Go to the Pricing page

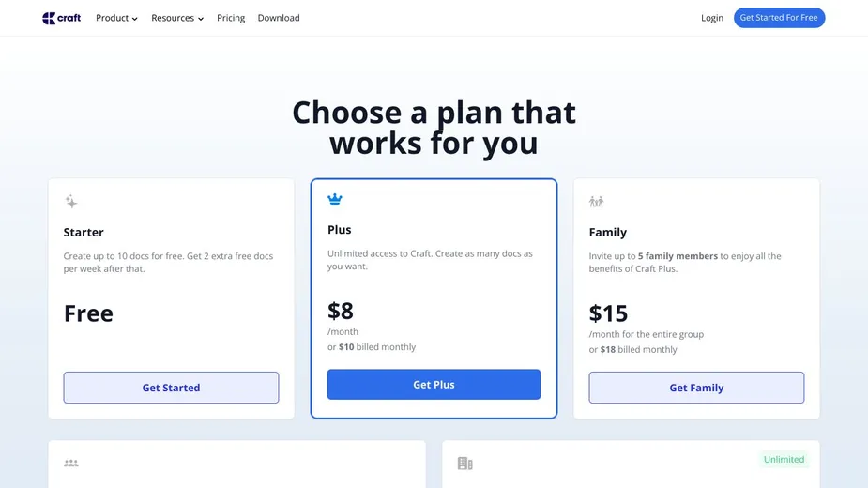[x=231, y=18]
